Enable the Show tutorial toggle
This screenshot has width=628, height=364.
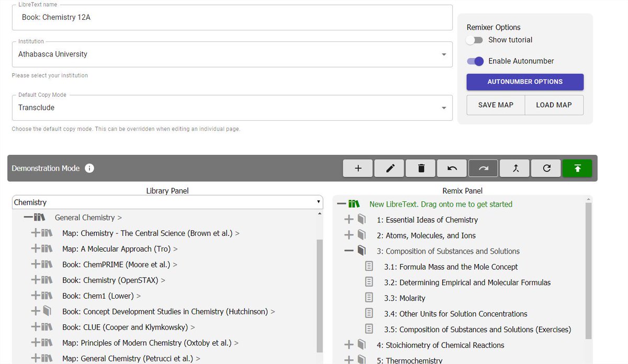475,40
